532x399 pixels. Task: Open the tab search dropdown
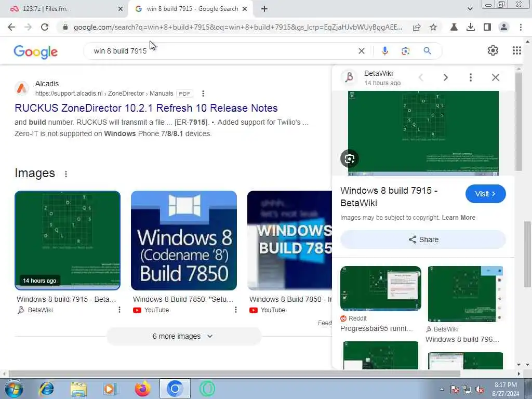tap(470, 9)
